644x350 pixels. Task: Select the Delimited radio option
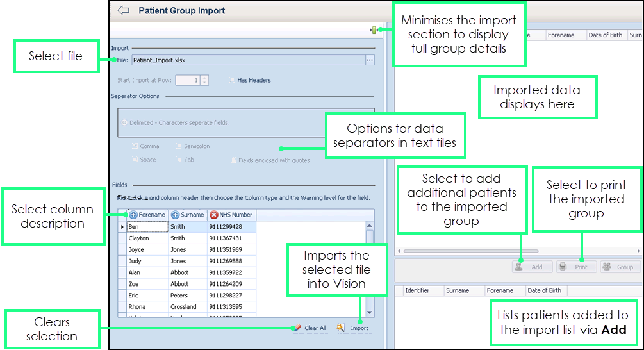124,122
